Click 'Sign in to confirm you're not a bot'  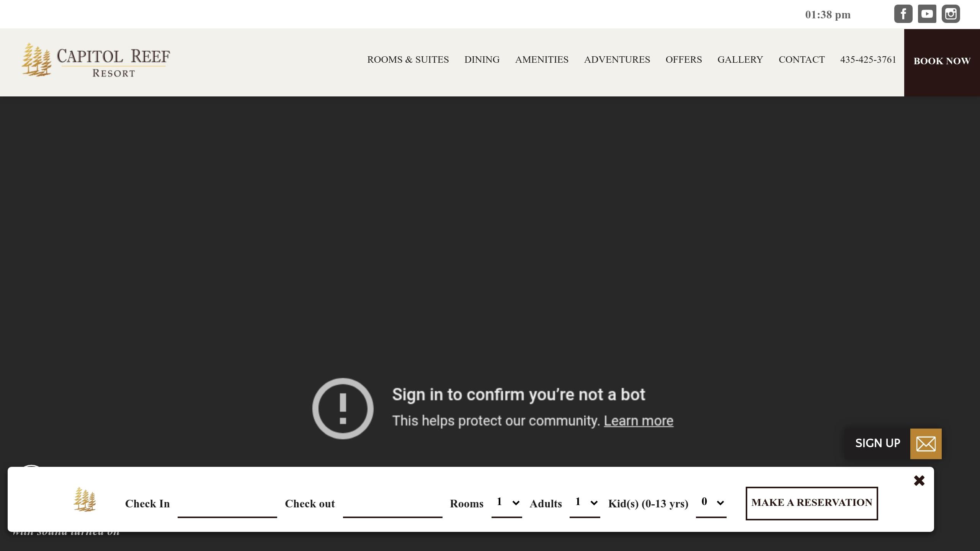pos(519,395)
